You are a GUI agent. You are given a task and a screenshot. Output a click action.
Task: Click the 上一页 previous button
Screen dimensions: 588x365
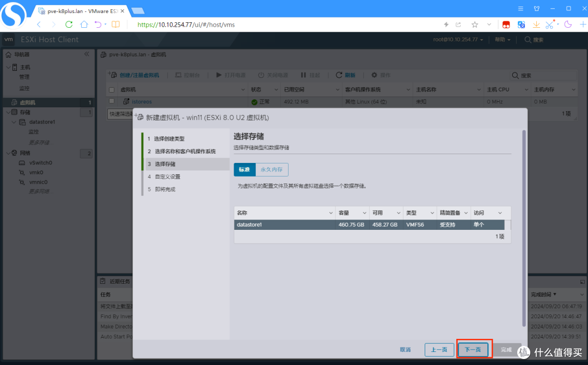click(439, 350)
